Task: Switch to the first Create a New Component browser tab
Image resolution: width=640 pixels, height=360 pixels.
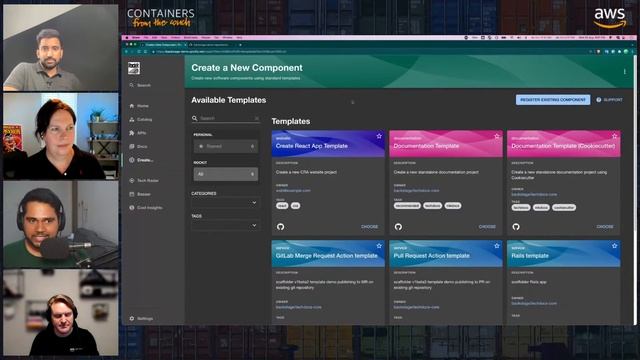Action: pos(163,44)
